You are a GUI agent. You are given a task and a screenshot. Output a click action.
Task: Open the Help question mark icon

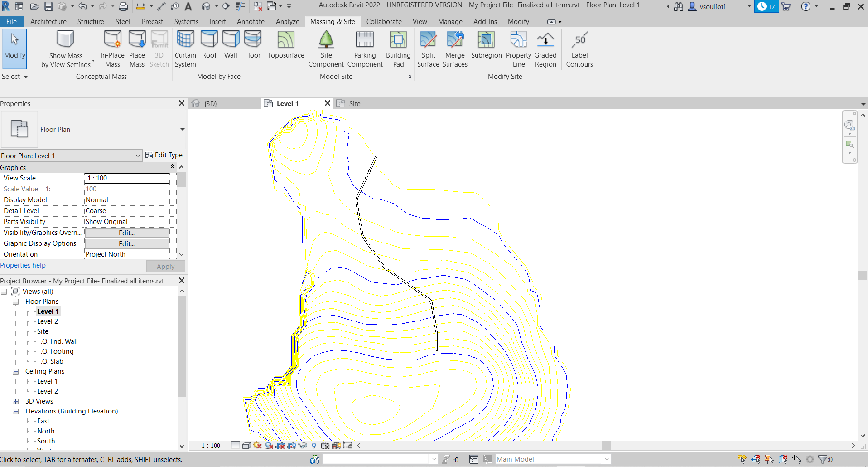coord(805,6)
